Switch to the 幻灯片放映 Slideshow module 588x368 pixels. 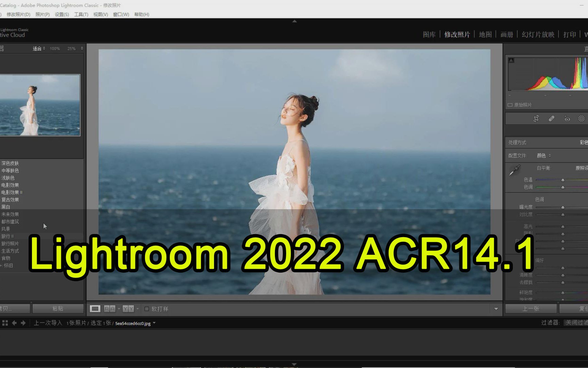tap(538, 34)
